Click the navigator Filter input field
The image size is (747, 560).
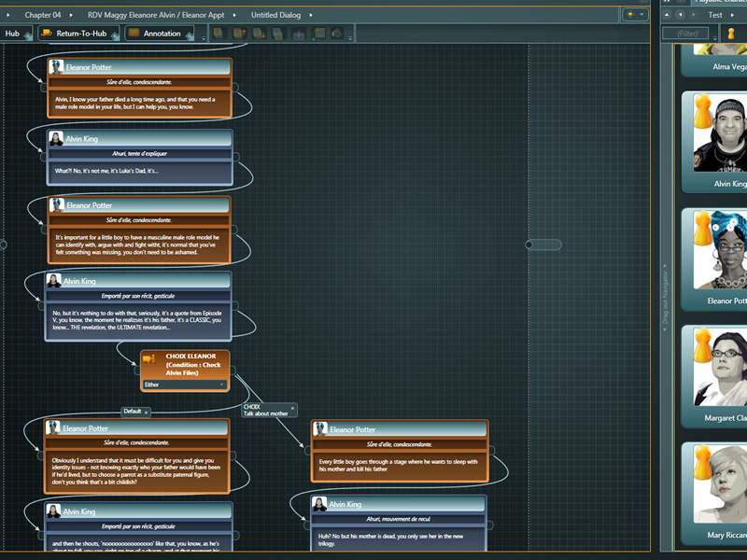(x=686, y=34)
